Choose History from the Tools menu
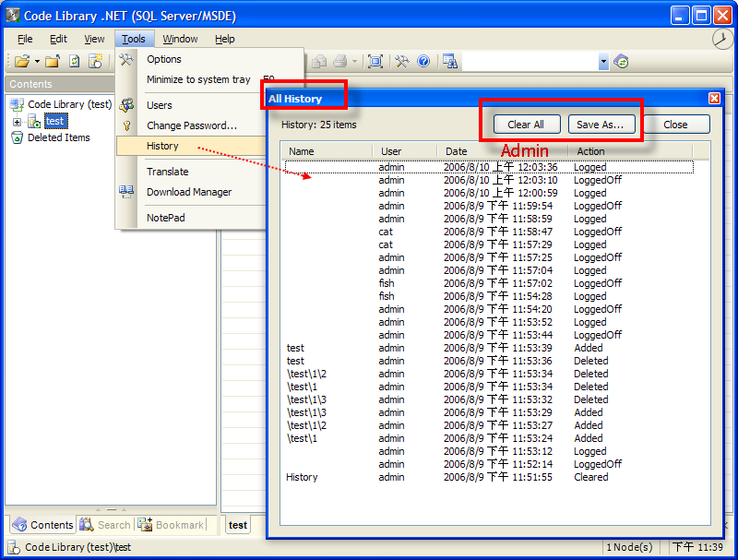The width and height of the screenshot is (738, 560). tap(191, 146)
